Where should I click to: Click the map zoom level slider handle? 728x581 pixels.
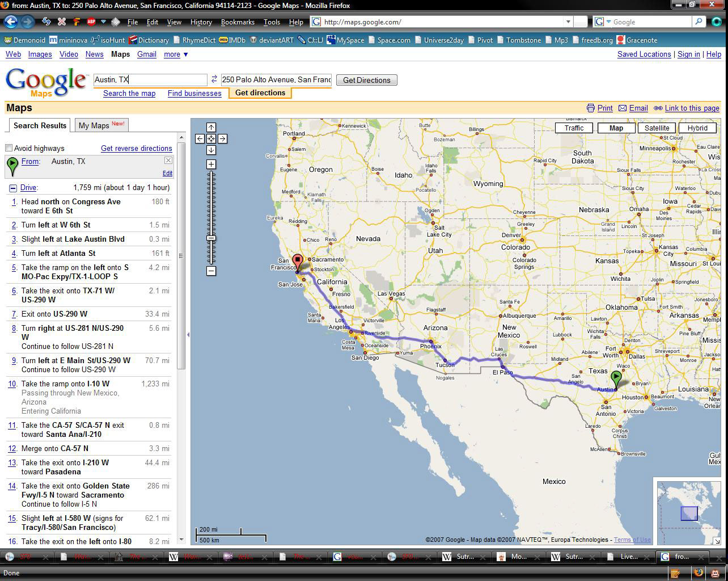(211, 238)
